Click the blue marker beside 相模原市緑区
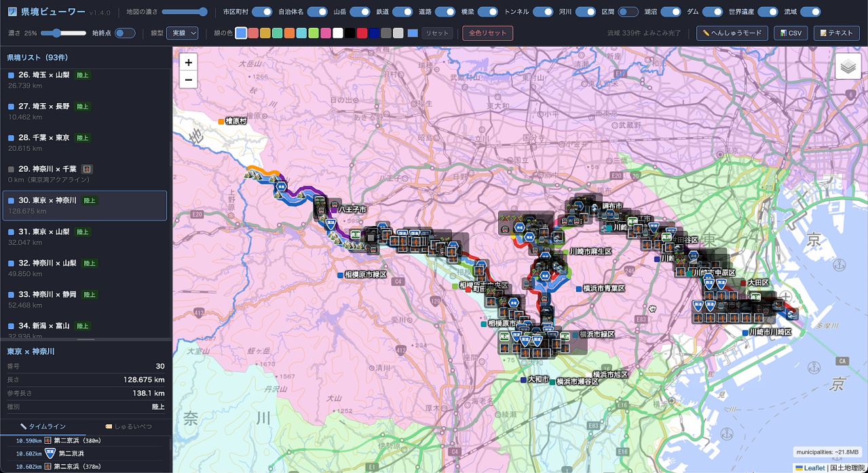The width and height of the screenshot is (868, 473). (340, 275)
